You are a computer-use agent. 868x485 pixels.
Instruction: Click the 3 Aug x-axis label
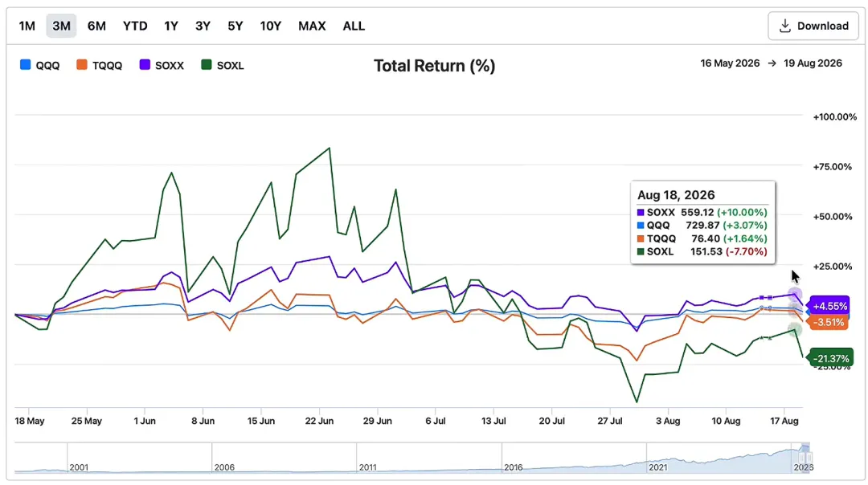coord(668,421)
